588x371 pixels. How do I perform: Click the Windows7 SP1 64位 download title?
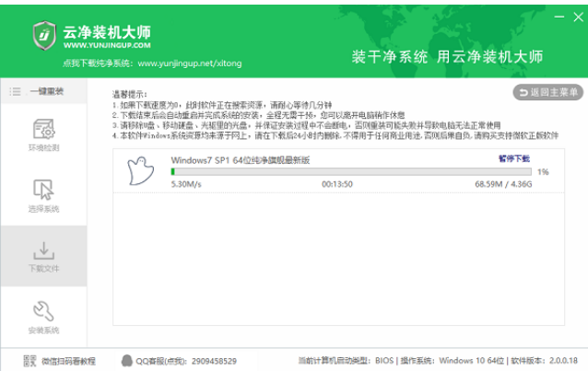point(240,158)
